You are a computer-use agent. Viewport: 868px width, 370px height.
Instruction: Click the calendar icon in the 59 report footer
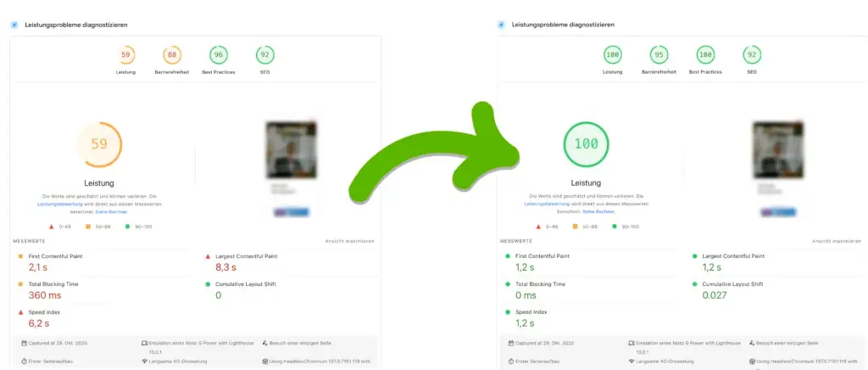pos(25,344)
